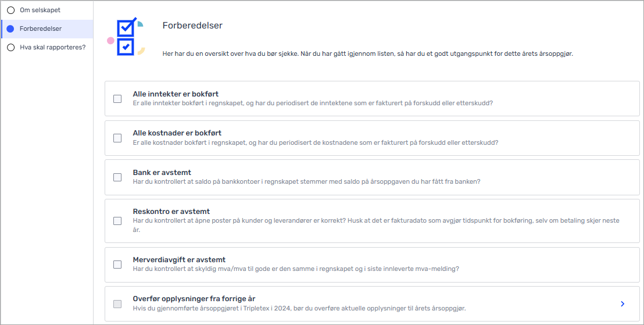The height and width of the screenshot is (325, 644).
Task: Expand 'Overfør opplysninger' with the chevron arrow
Action: click(622, 303)
